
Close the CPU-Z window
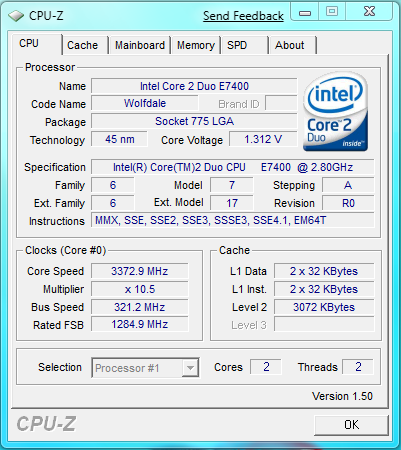369,12
